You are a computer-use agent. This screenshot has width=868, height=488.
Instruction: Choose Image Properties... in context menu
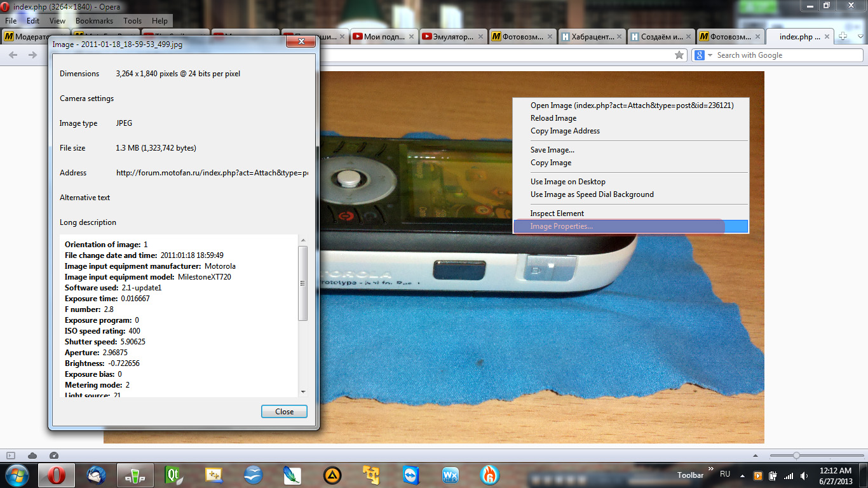pos(631,226)
